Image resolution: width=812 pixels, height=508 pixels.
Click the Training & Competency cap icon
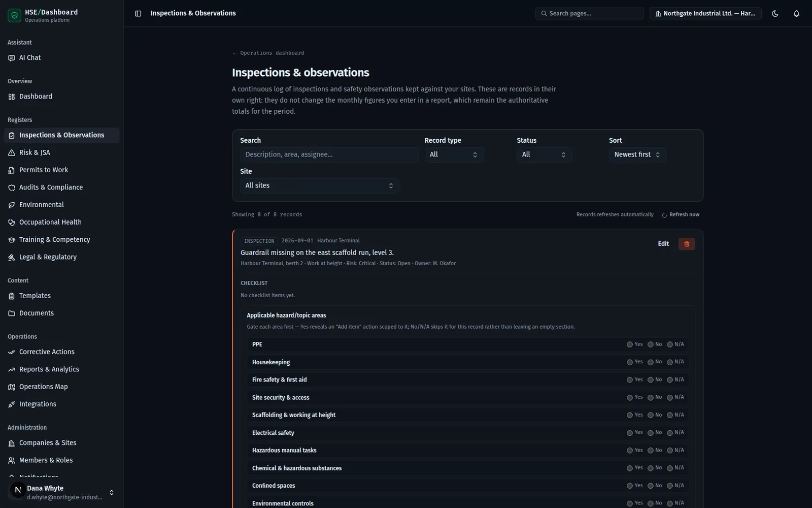click(12, 240)
